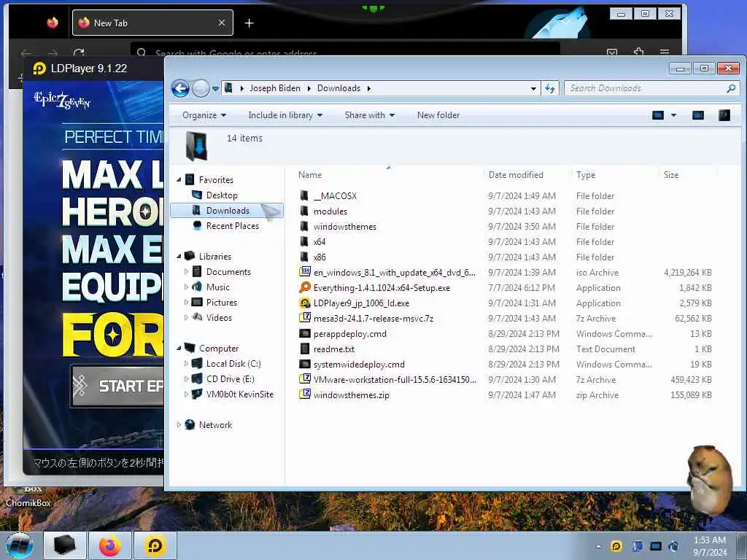Click the Firefox taskbar icon

tap(110, 545)
